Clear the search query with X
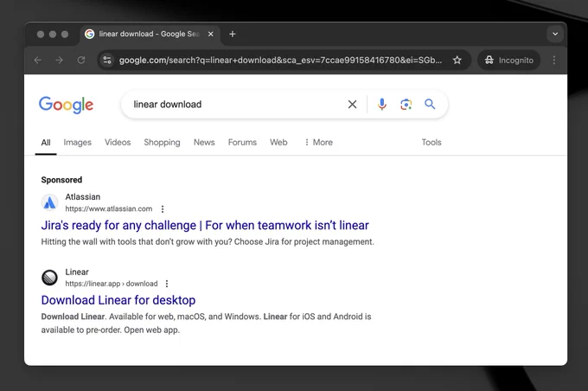The width and height of the screenshot is (588, 391). click(x=352, y=105)
